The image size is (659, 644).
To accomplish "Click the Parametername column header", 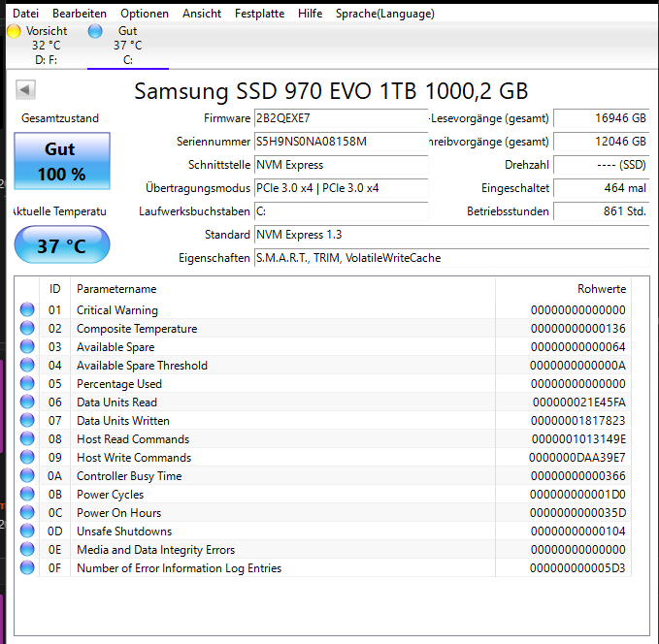I will point(282,289).
